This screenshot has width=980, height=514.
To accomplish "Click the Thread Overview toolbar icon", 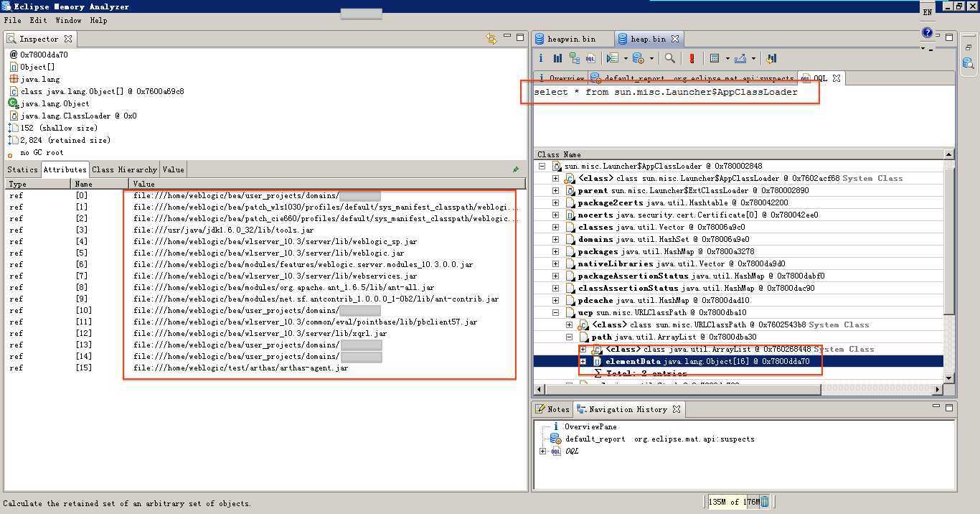I will coord(612,58).
